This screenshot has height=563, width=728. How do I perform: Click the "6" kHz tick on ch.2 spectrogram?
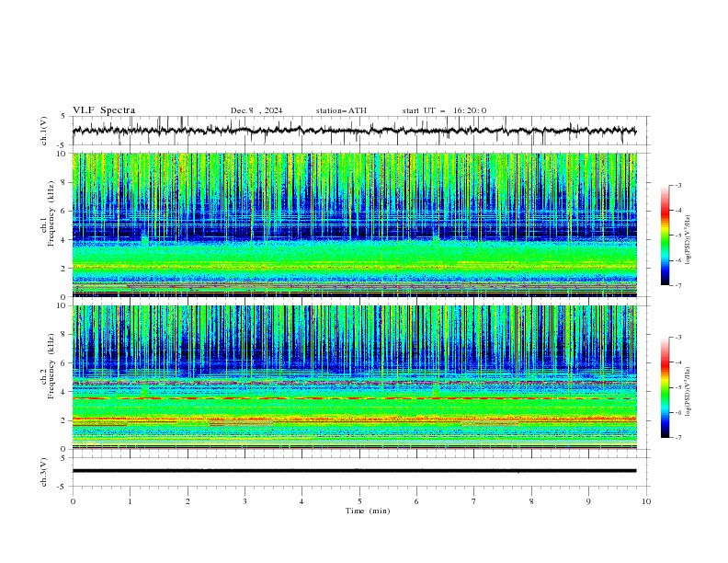click(x=64, y=363)
